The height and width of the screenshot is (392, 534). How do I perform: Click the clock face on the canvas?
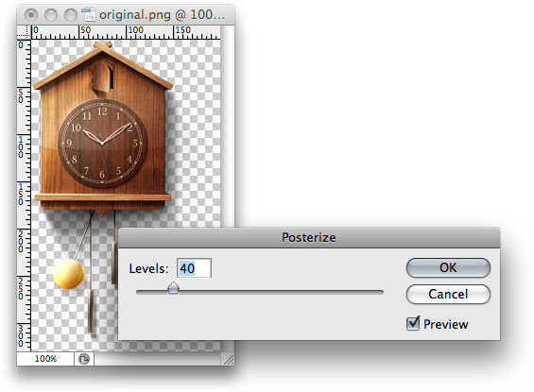pos(102,144)
